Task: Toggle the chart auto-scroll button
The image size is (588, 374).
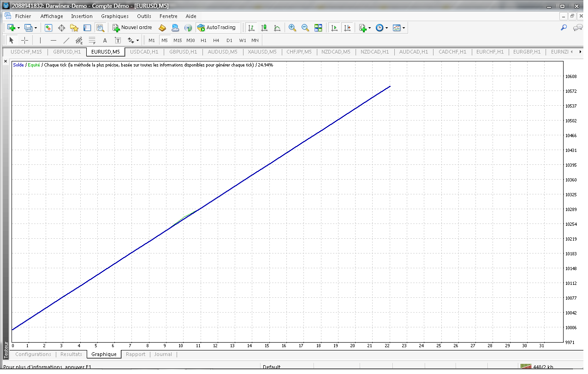Action: coord(334,28)
